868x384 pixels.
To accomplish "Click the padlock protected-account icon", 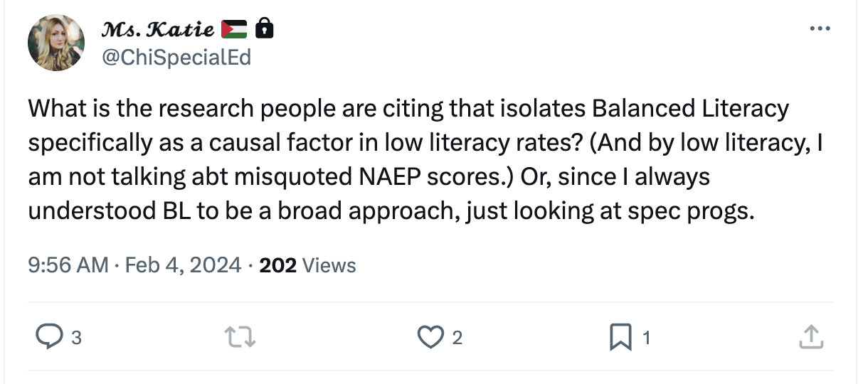I will [265, 28].
